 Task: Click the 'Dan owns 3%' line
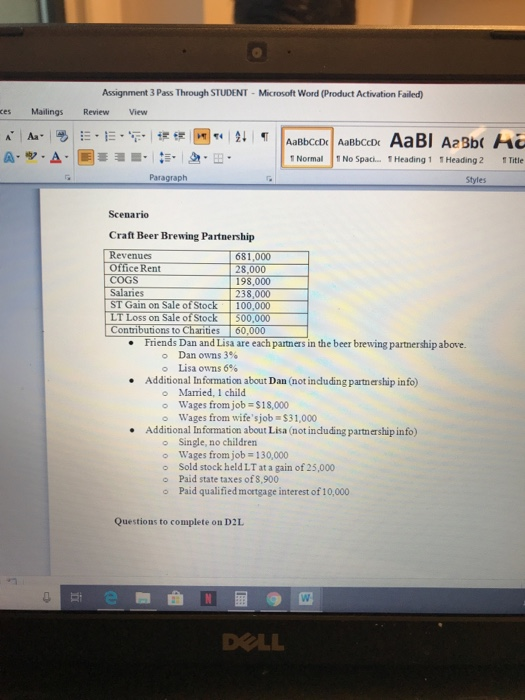click(208, 355)
